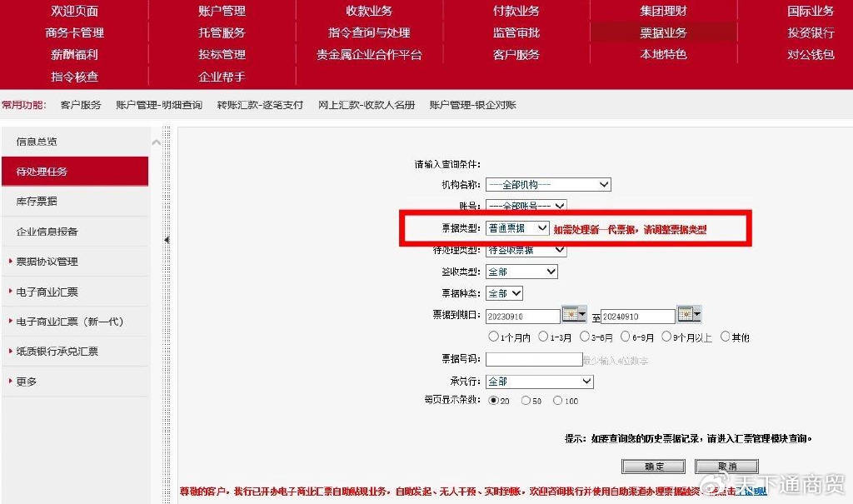The width and height of the screenshot is (853, 504).
Task: Click the 确定 button
Action: pos(653,466)
